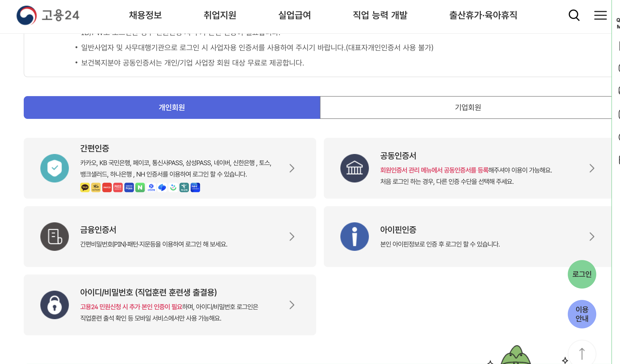Click the KakaoTalk yellow TALK icon
This screenshot has height=364, width=620.
[x=85, y=187]
